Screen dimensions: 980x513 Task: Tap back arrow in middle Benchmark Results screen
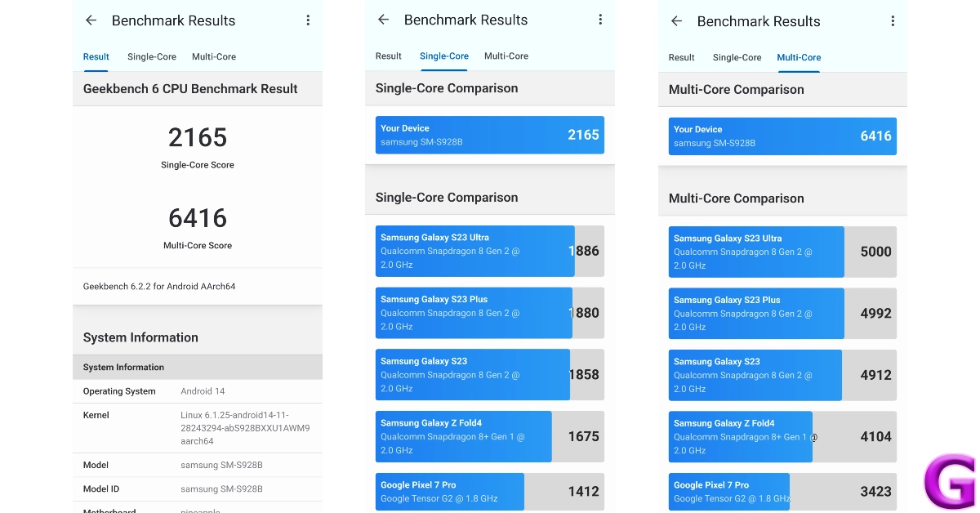[x=383, y=20]
